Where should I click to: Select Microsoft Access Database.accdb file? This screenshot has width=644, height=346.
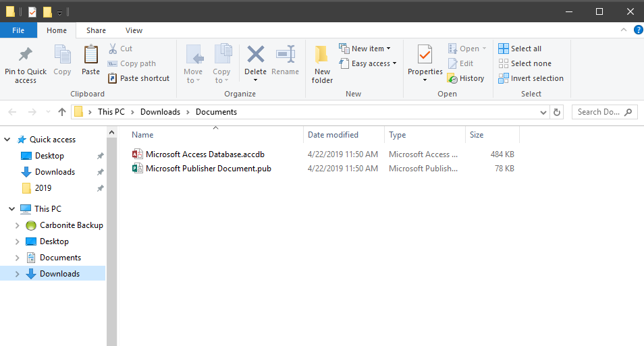pos(198,154)
